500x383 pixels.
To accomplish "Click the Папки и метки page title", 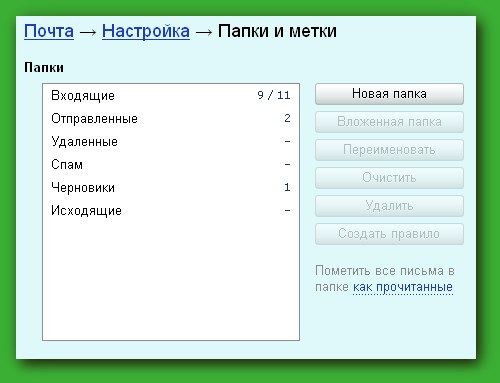I will (x=277, y=31).
